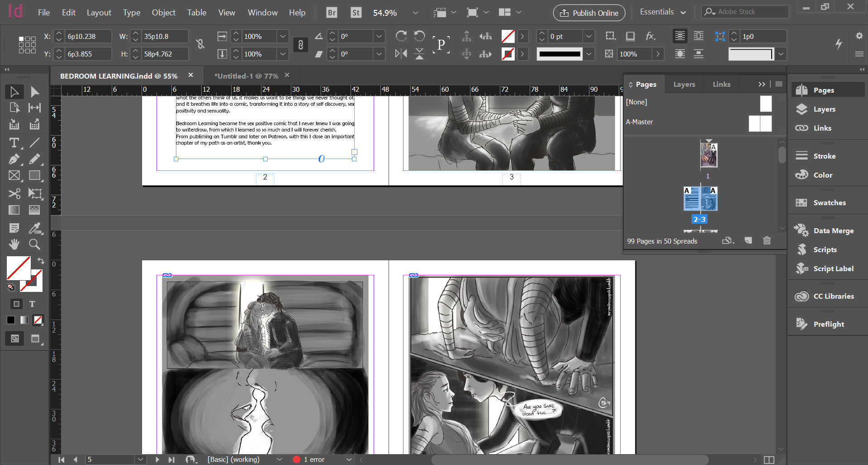Image resolution: width=868 pixels, height=465 pixels.
Task: Open the stroke style dropdown
Action: [588, 54]
